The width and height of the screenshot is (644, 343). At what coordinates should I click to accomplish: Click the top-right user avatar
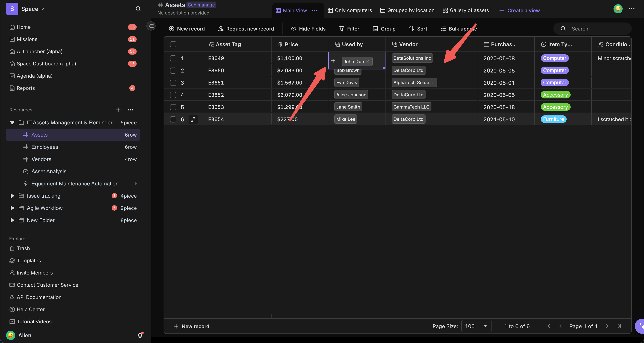click(x=618, y=9)
